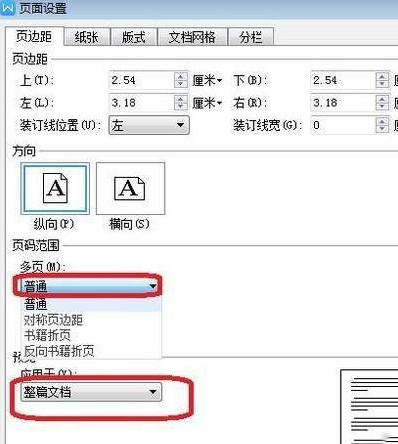This screenshot has height=444, width=398.
Task: Select 普通 in the dropdown list
Action: click(91, 304)
